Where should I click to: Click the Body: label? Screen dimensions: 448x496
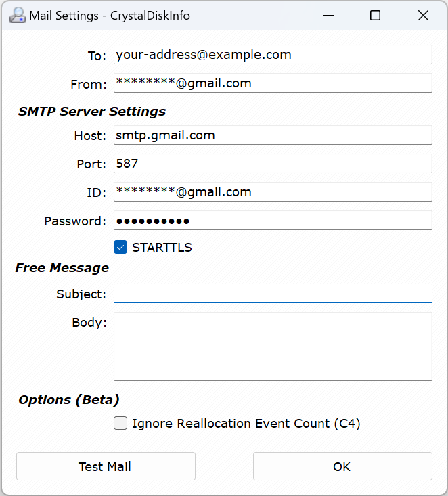tap(89, 323)
